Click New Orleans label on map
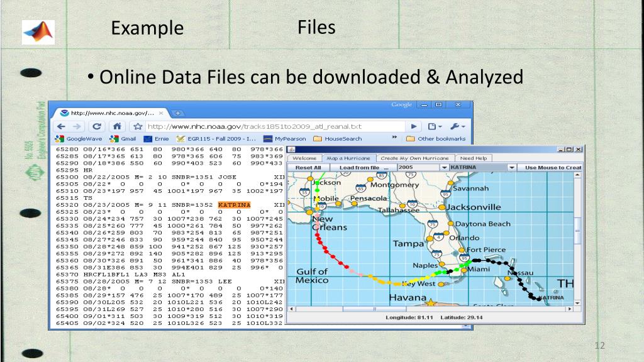644x362 pixels. coord(330,223)
